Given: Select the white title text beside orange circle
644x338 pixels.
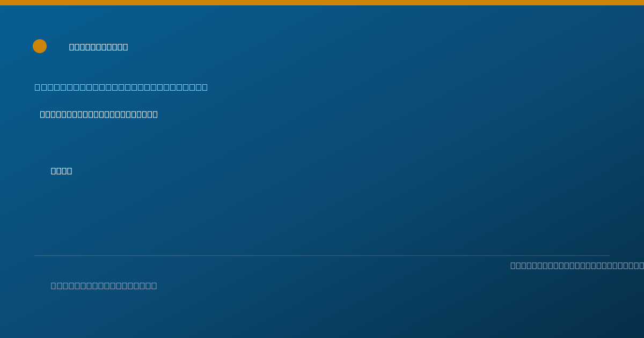Looking at the screenshot, I should [98, 47].
